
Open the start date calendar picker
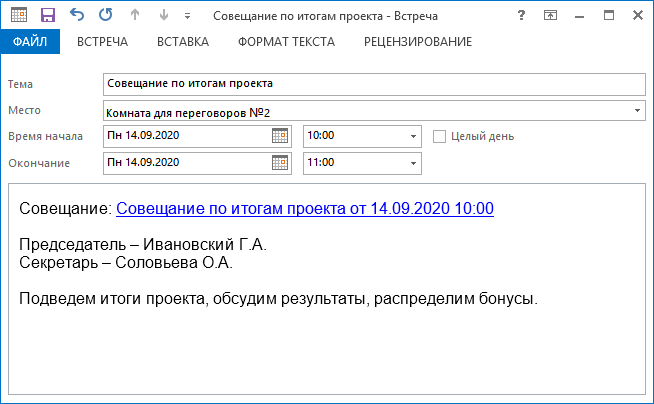click(280, 136)
